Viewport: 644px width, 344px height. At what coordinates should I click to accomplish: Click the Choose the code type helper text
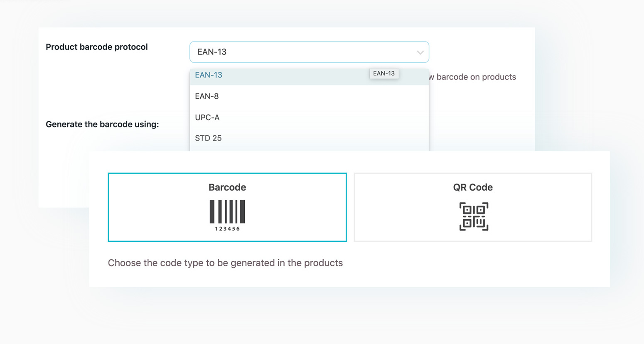coord(225,263)
